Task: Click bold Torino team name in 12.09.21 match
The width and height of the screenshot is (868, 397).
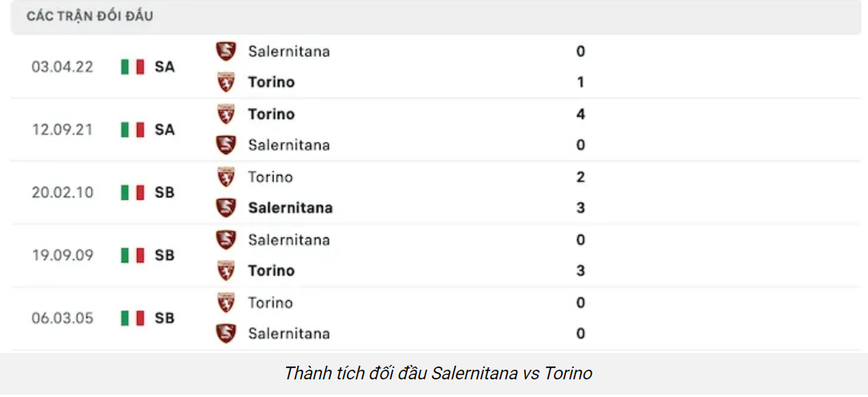Action: pos(271,114)
